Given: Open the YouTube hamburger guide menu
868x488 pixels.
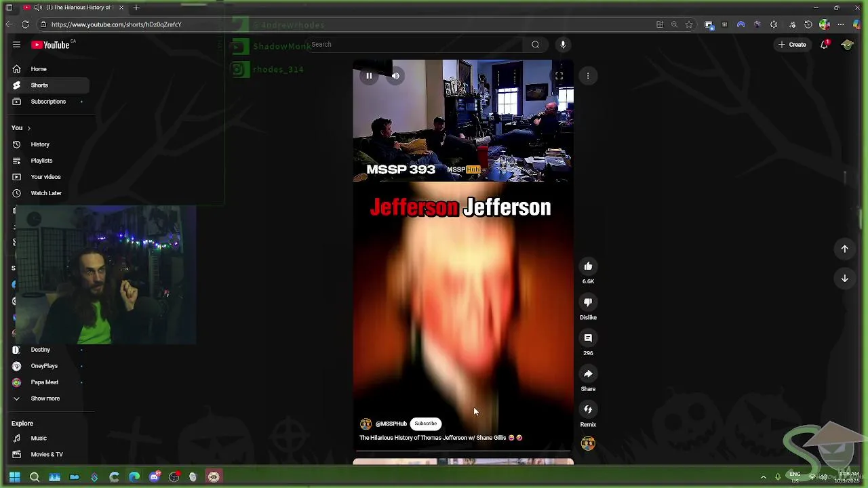Looking at the screenshot, I should coord(16,45).
